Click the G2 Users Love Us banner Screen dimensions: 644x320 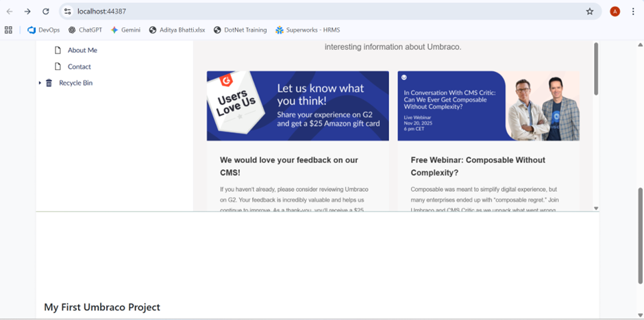297,106
